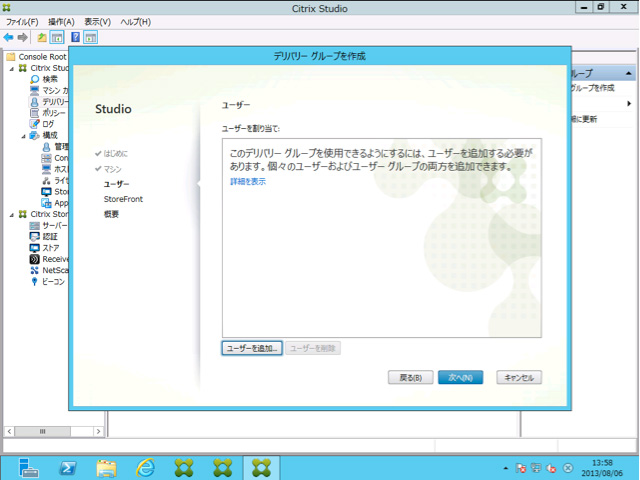
Task: Select the サーバー グループ icon under Citrix StoreFront
Action: coord(35,225)
